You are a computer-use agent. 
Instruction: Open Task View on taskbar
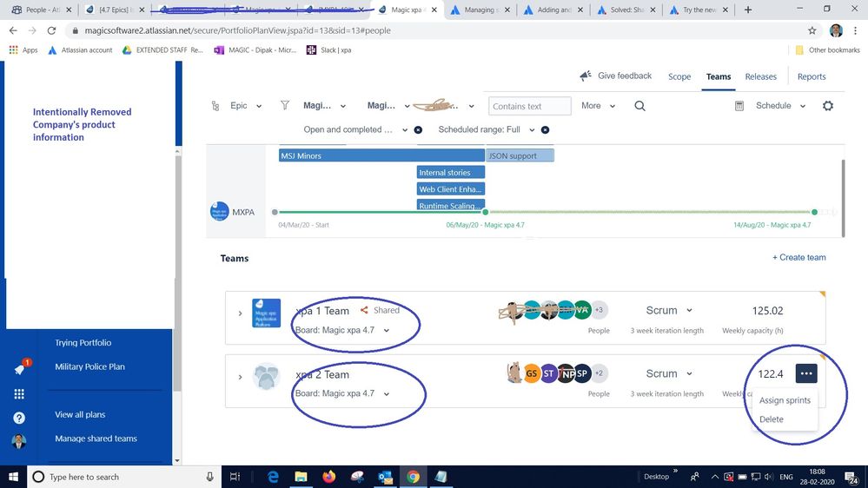tap(235, 477)
